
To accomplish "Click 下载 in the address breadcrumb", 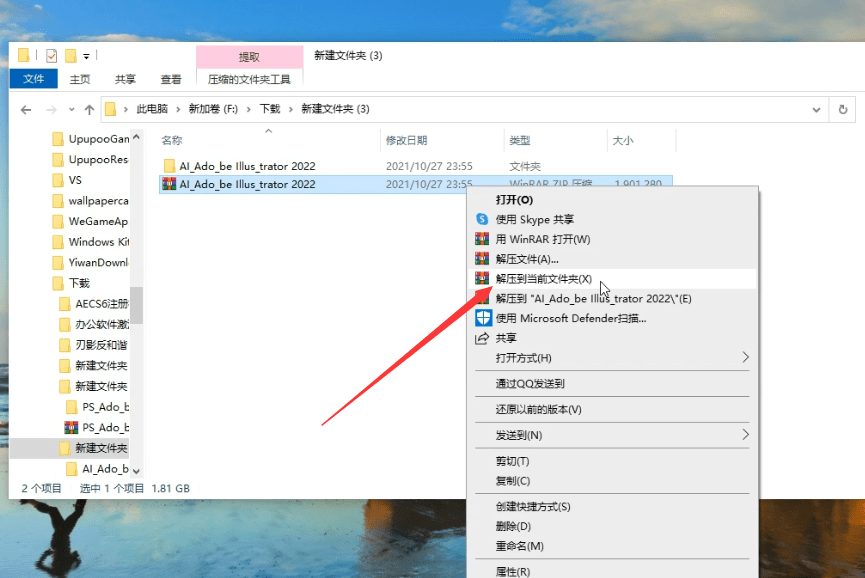I will pos(270,109).
